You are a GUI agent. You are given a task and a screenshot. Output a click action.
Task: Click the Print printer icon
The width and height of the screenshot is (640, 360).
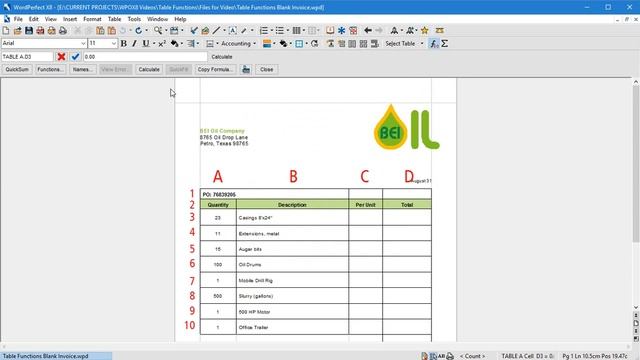click(x=63, y=31)
